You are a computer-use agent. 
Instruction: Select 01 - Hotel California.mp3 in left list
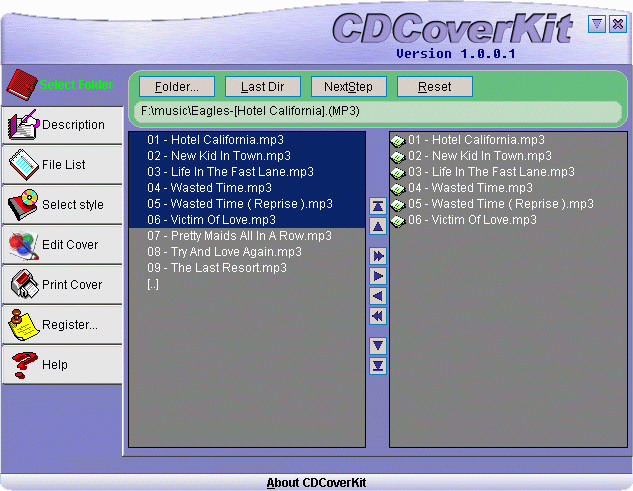247,140
